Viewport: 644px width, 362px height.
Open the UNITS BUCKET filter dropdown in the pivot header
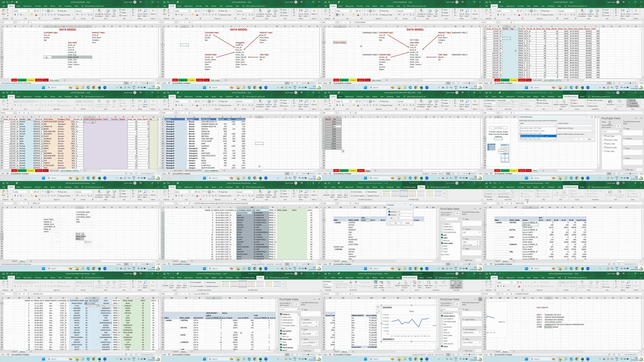pos(221,313)
